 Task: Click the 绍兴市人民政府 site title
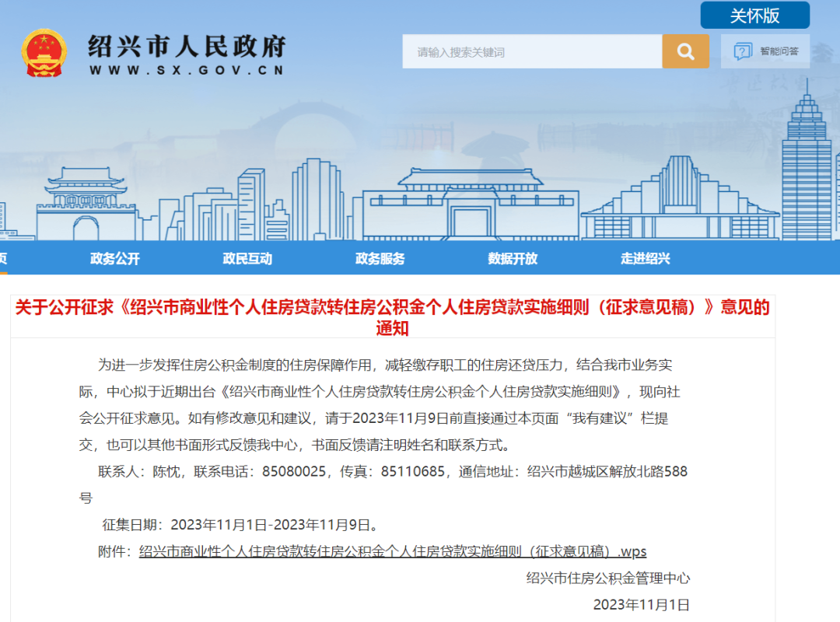[187, 46]
